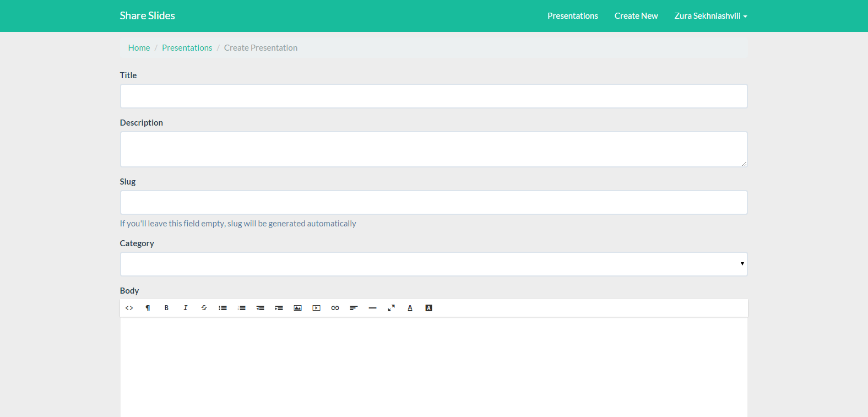Open text alignment options
The height and width of the screenshot is (417, 868).
[x=354, y=308]
